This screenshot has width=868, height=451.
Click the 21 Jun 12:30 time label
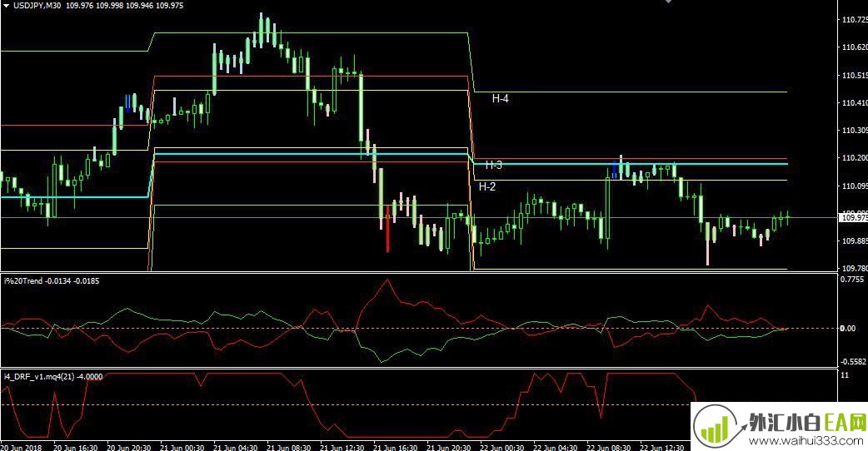click(342, 447)
